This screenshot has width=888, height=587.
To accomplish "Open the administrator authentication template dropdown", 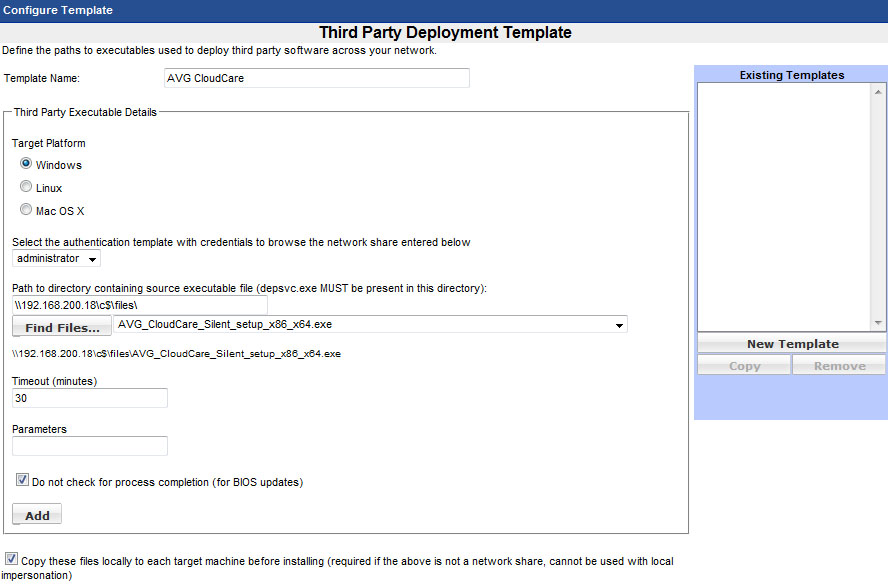I will point(57,259).
